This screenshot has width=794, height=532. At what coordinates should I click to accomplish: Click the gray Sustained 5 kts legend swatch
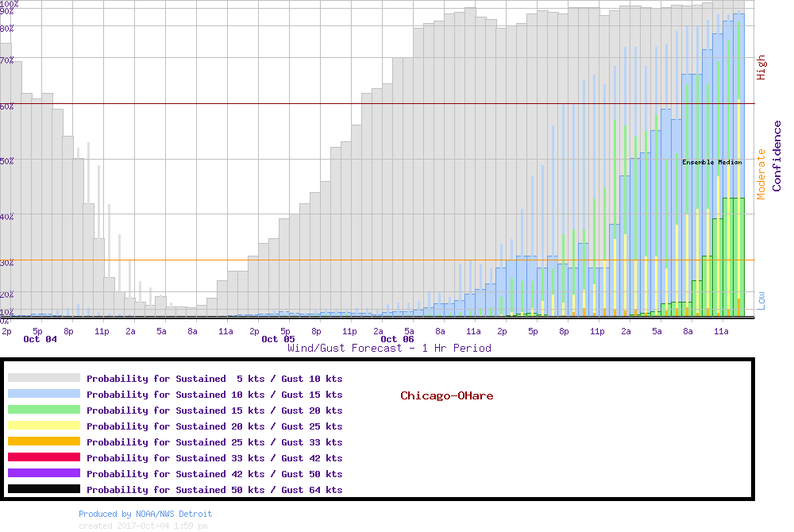pyautogui.click(x=44, y=378)
